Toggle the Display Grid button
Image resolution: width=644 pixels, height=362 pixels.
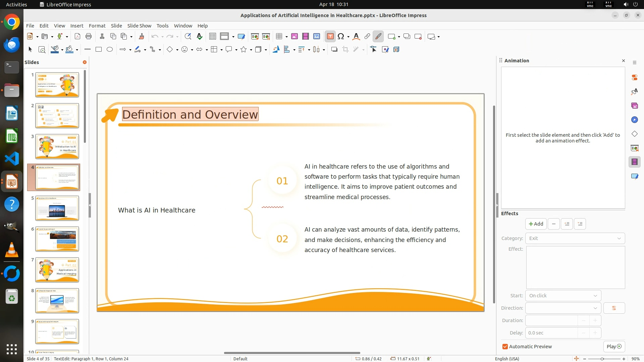tap(213, 37)
